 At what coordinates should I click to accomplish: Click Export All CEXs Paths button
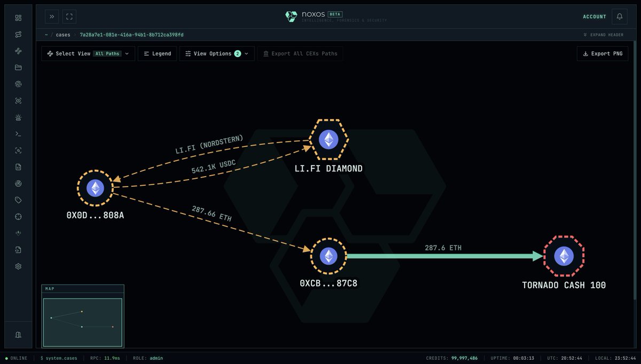pyautogui.click(x=300, y=53)
